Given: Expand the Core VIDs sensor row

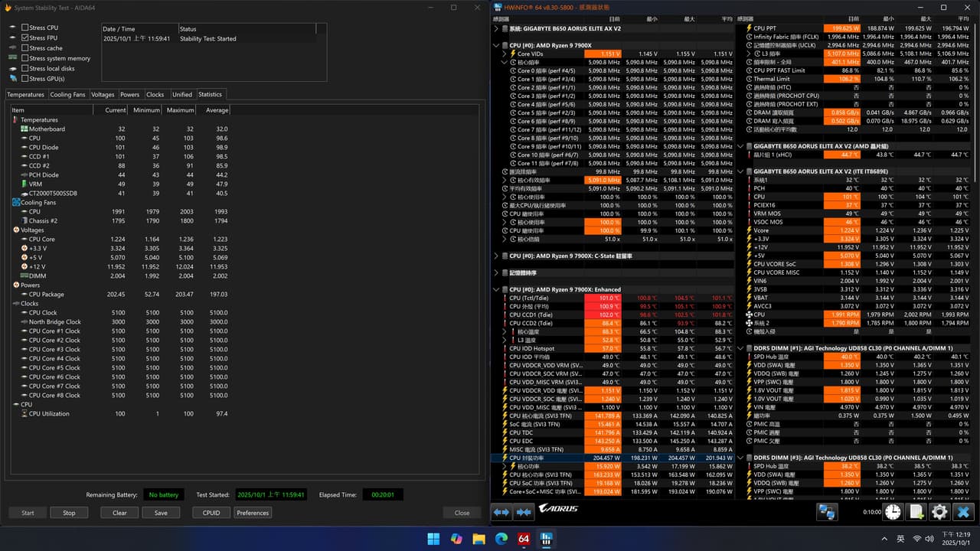Looking at the screenshot, I should pyautogui.click(x=505, y=54).
